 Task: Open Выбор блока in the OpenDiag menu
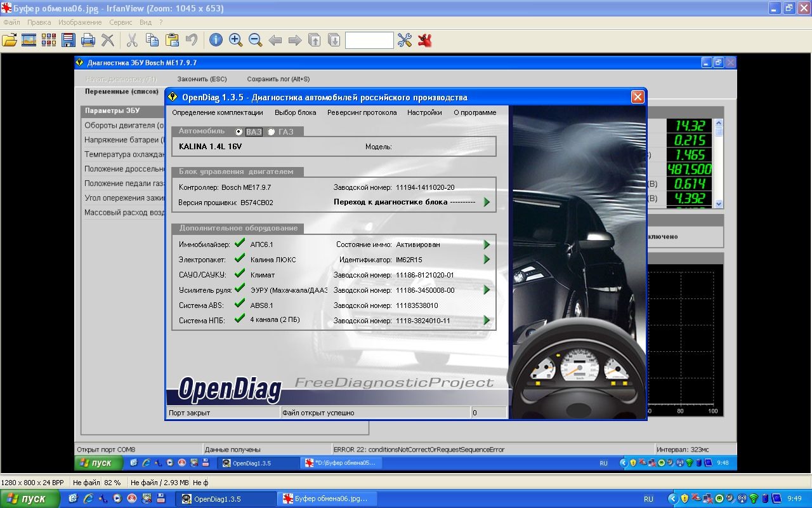click(x=295, y=112)
